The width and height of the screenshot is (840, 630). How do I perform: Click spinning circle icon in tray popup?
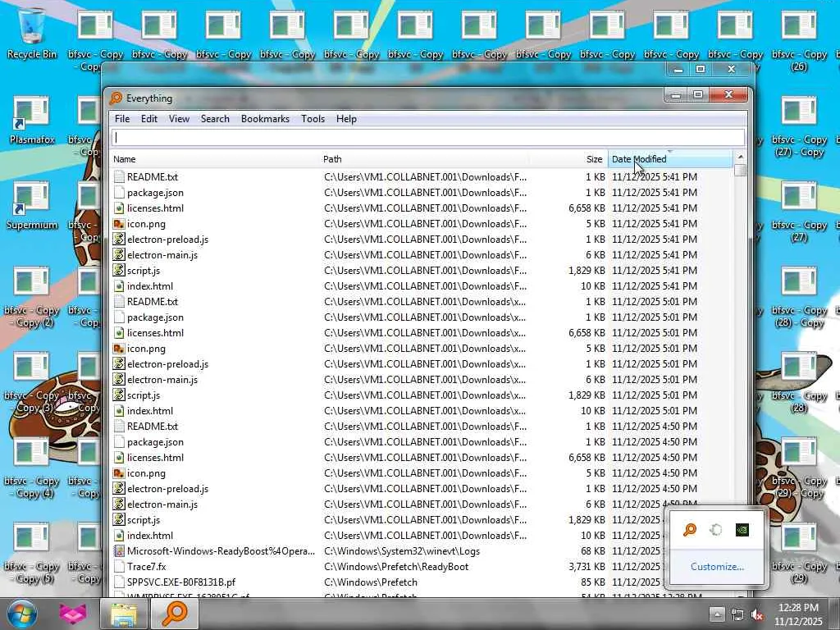[715, 530]
